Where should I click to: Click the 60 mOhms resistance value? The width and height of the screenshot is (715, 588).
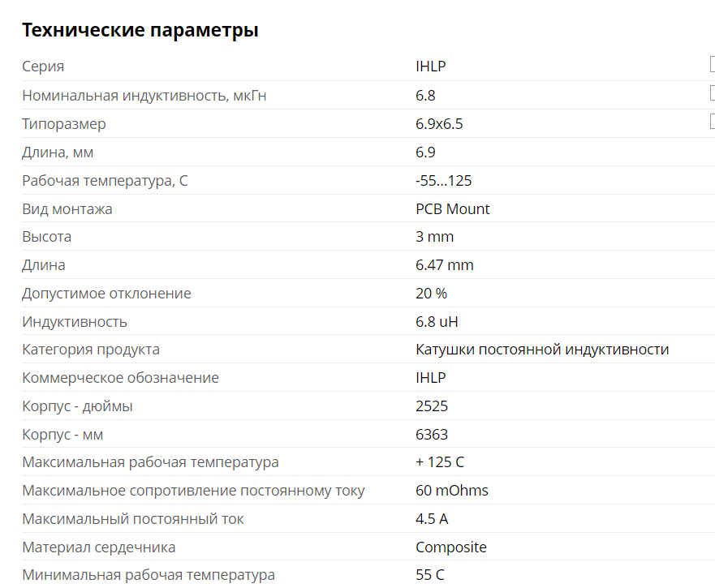pyautogui.click(x=452, y=491)
